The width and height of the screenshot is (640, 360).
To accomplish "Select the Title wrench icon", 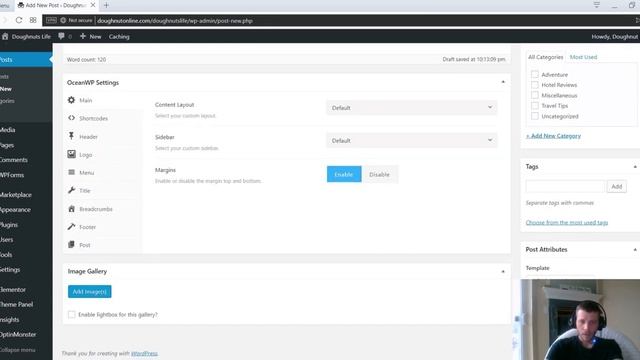I will [71, 190].
